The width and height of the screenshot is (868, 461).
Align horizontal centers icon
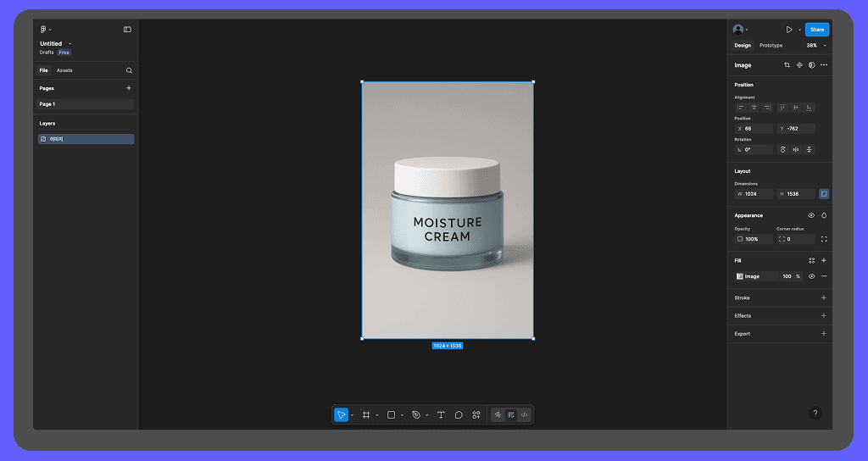[754, 108]
